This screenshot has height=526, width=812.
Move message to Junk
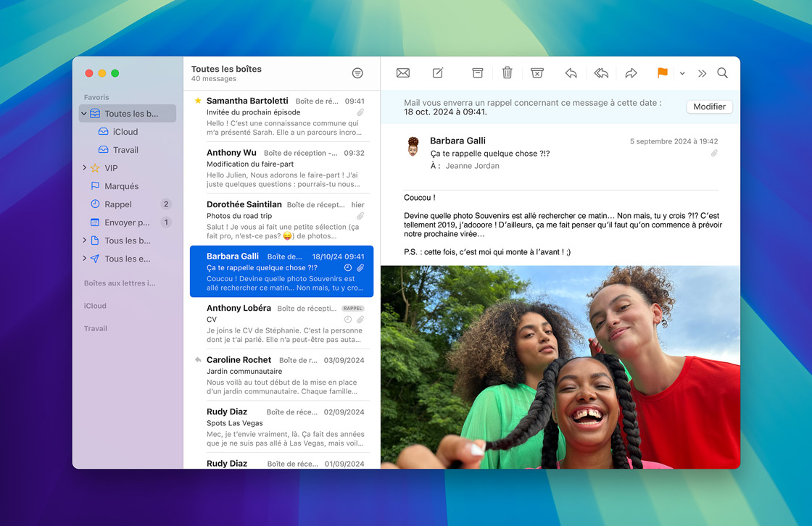coord(536,73)
